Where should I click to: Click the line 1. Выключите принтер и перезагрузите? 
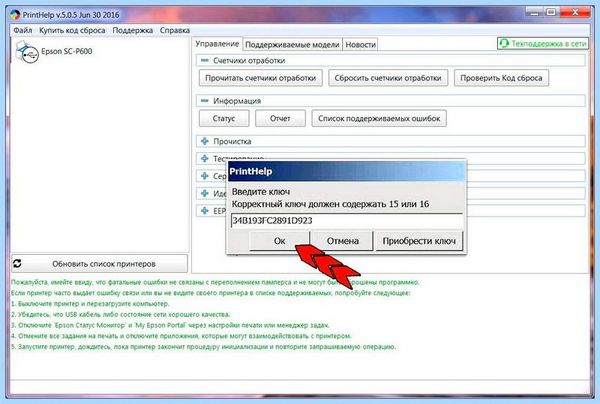tap(90, 304)
